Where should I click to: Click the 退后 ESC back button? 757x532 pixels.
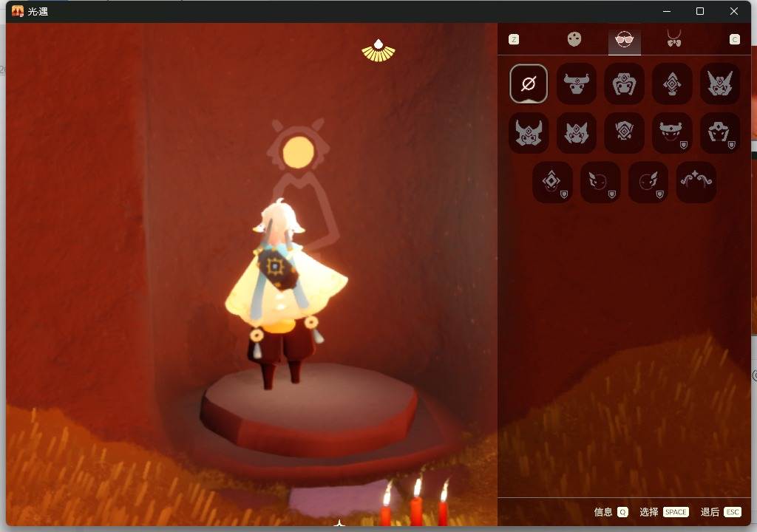pos(721,512)
